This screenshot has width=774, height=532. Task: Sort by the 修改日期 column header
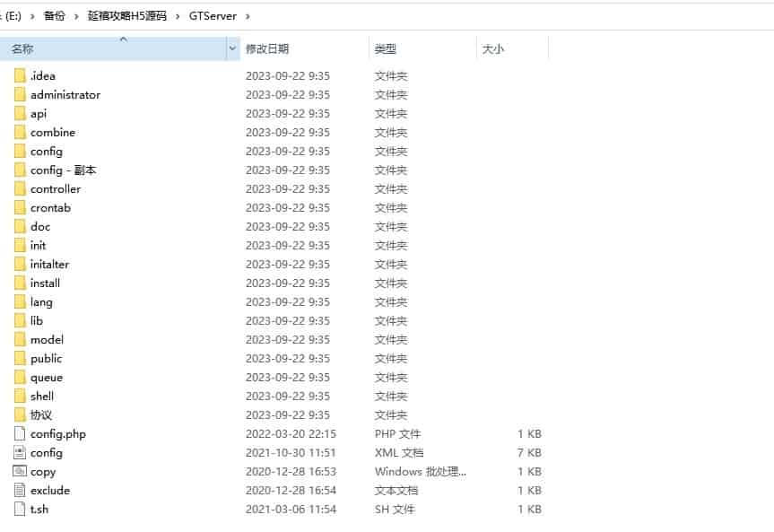pos(304,48)
